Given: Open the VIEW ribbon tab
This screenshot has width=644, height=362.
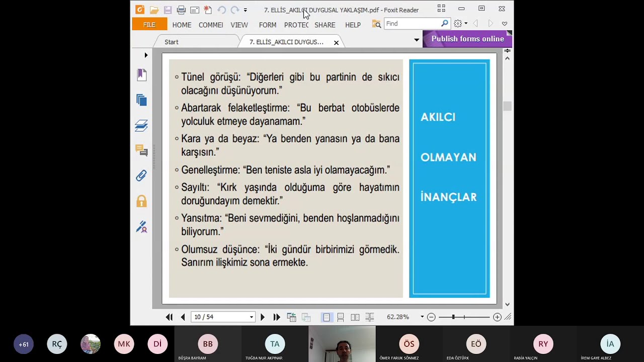Looking at the screenshot, I should point(239,25).
